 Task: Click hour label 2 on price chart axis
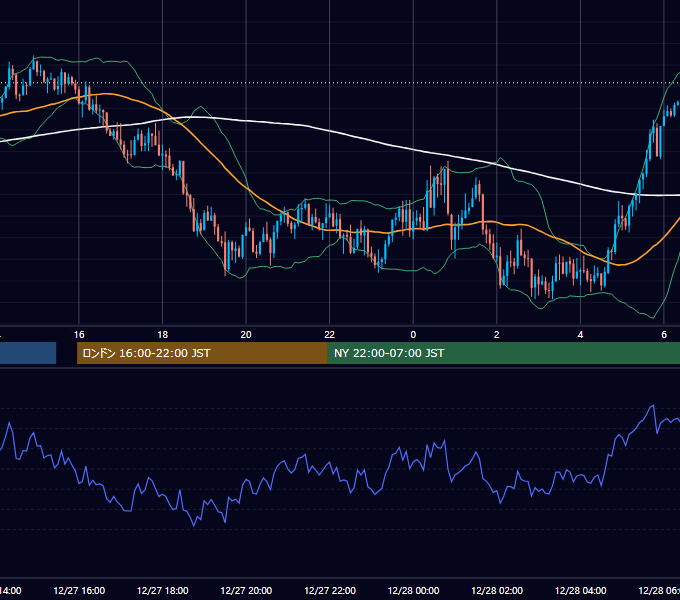point(497,335)
